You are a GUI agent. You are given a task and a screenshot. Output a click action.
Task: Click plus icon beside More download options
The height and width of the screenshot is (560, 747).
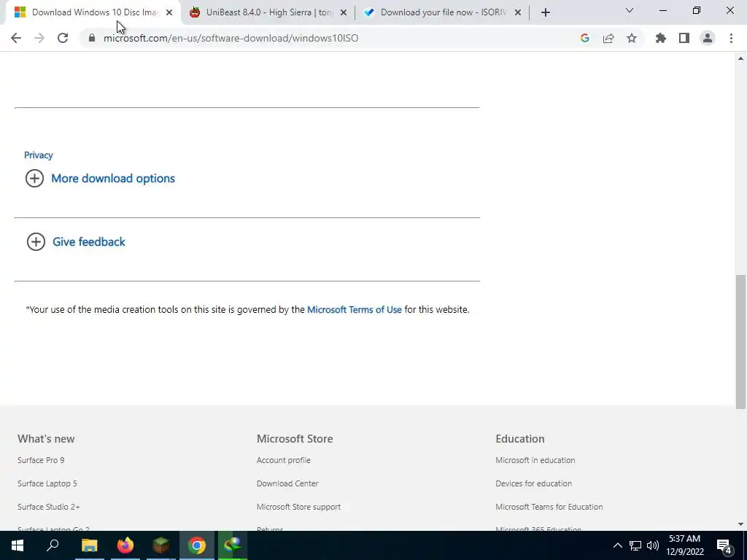pos(34,179)
